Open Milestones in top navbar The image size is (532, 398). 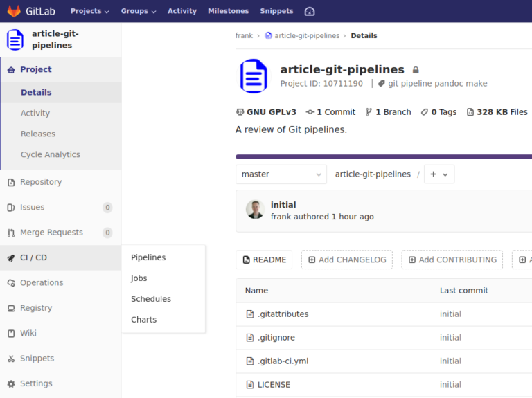click(x=228, y=11)
